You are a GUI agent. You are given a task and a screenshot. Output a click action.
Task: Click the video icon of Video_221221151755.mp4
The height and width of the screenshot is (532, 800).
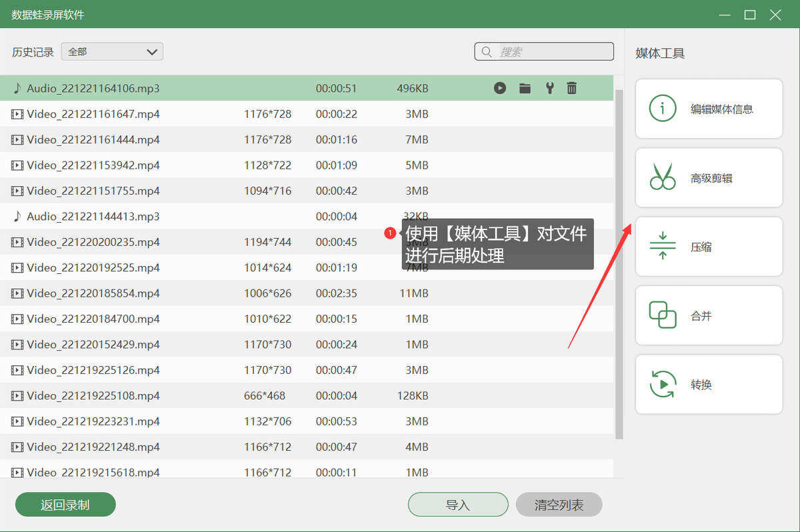[x=17, y=191]
